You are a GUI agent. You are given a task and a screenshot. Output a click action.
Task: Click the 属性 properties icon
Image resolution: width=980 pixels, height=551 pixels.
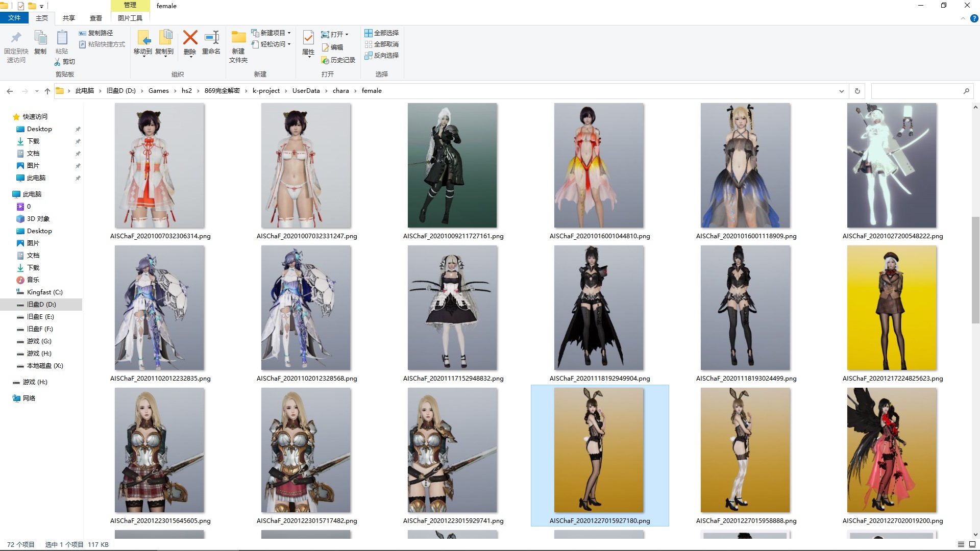pyautogui.click(x=308, y=38)
